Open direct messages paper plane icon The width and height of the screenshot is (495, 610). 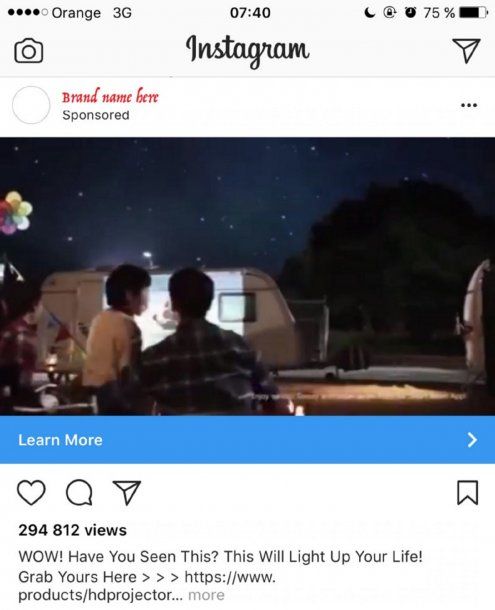pos(466,51)
